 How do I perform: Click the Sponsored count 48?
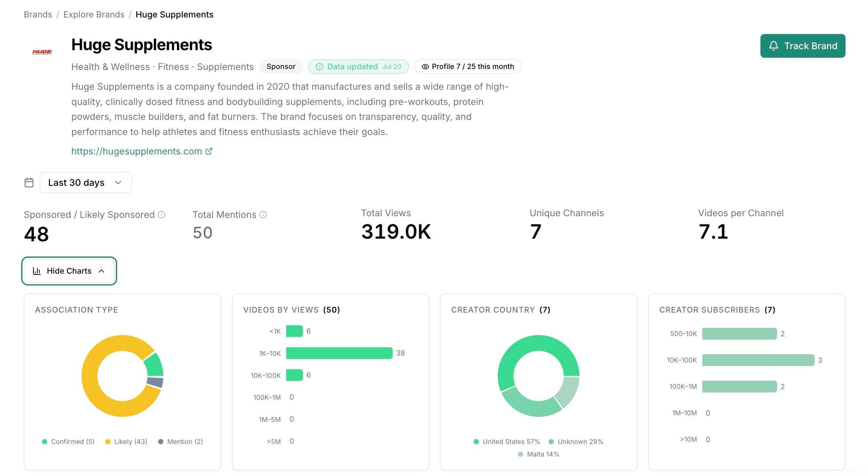(x=36, y=234)
